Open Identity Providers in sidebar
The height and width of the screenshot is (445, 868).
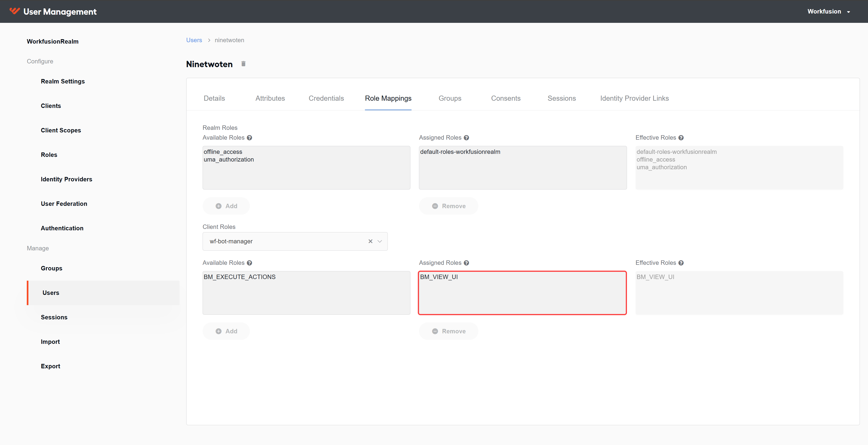(x=66, y=179)
